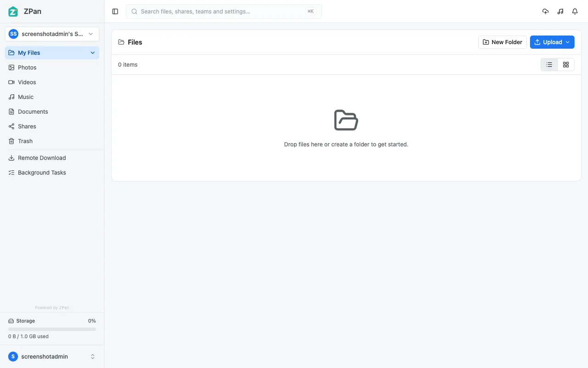
Task: Open Background Tasks page
Action: pyautogui.click(x=52, y=172)
